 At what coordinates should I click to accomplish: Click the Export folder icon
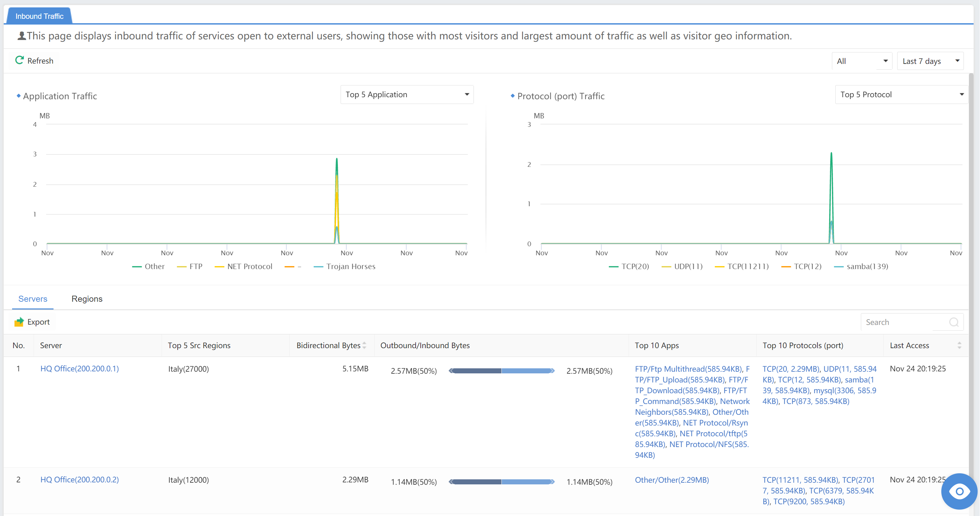pyautogui.click(x=19, y=322)
